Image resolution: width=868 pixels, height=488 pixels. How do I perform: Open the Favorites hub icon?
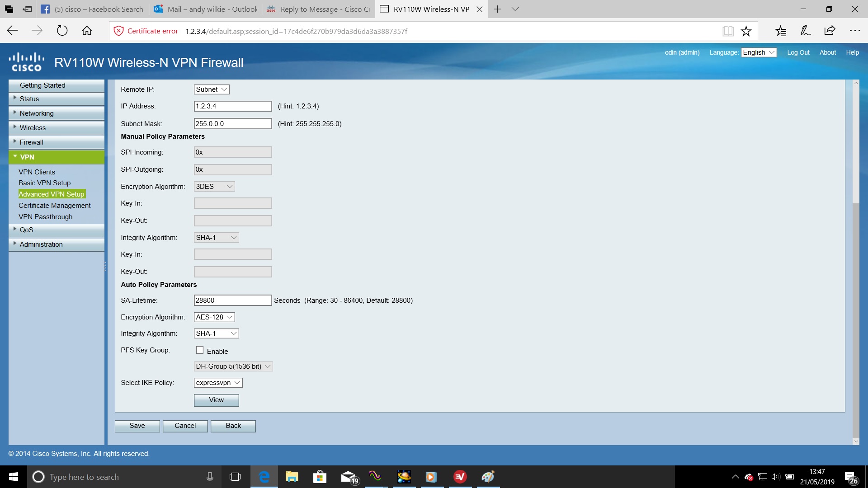781,31
